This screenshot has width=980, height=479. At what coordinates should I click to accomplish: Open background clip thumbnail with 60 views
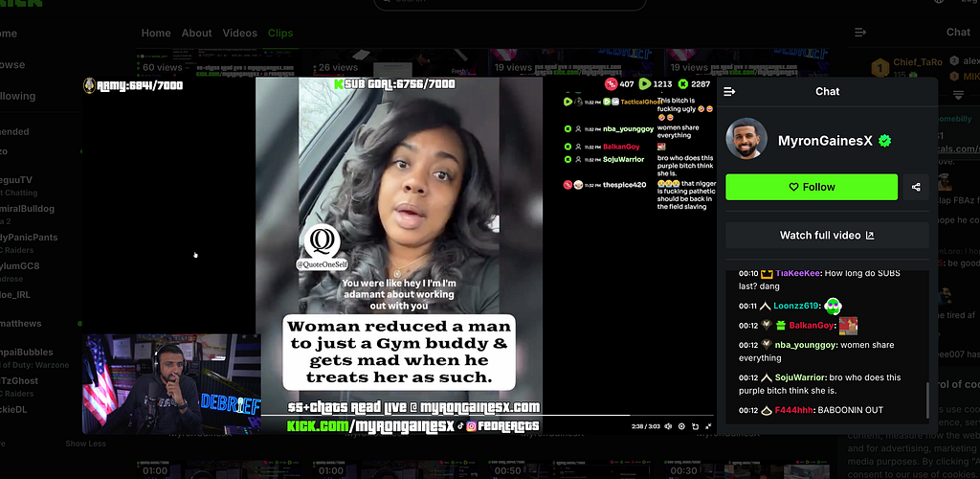coord(219,62)
